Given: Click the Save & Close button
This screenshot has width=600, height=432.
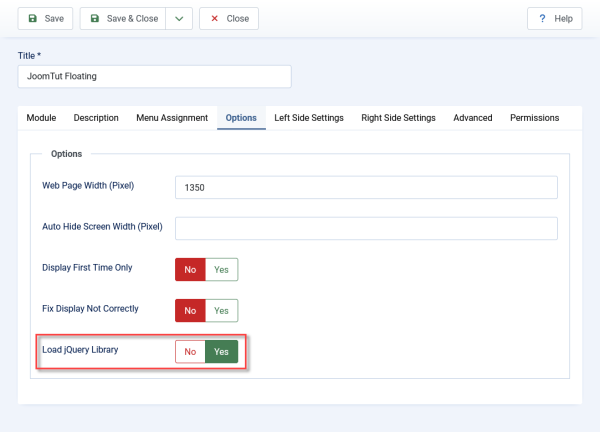Looking at the screenshot, I should tap(122, 18).
